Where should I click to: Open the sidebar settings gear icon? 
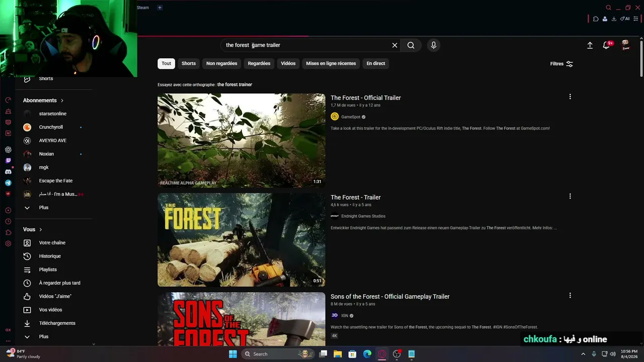click(x=8, y=244)
